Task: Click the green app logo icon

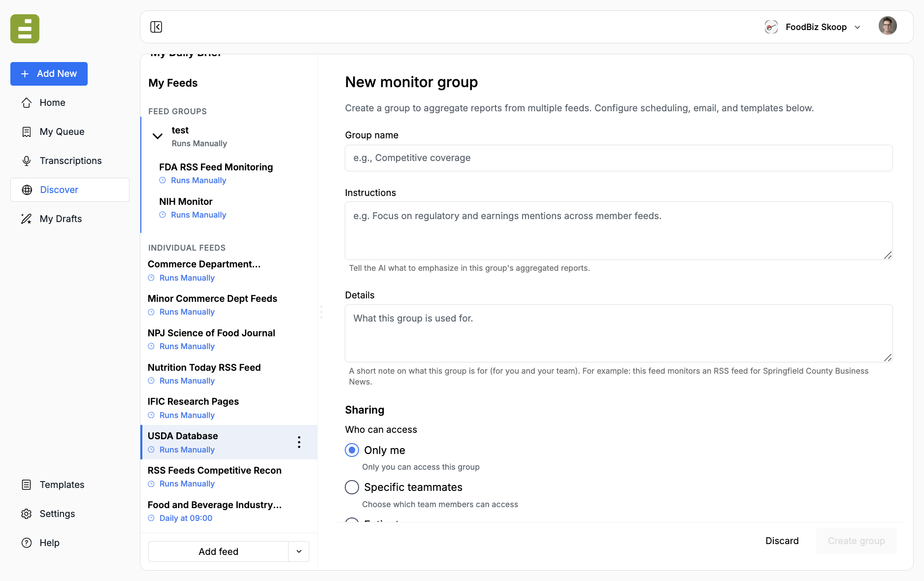Action: point(25,29)
